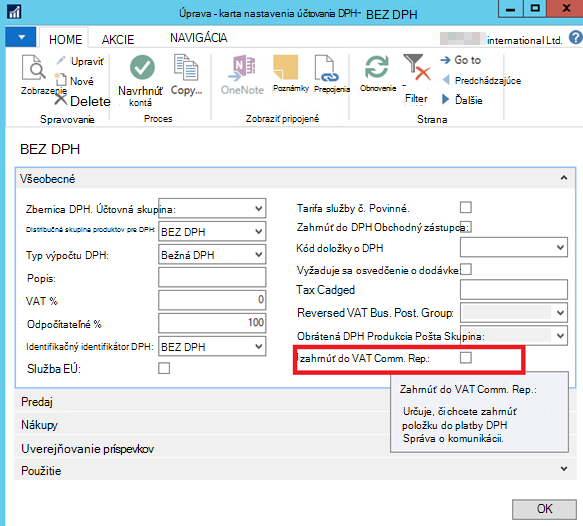
Task: Open Typ výpočtu DPH dropdown
Action: (x=258, y=255)
